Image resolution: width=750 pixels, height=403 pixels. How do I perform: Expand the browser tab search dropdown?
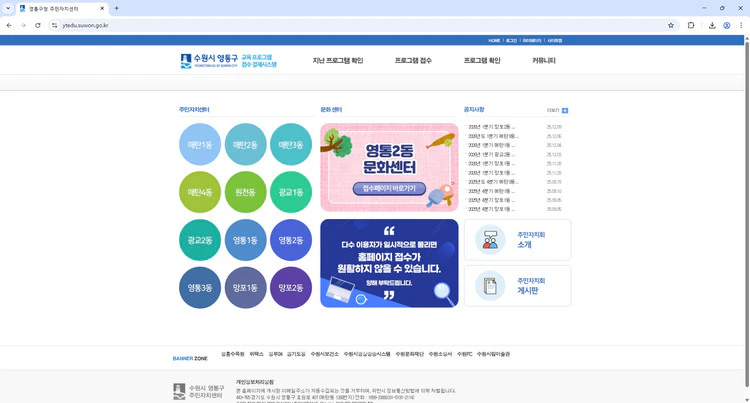8,8
